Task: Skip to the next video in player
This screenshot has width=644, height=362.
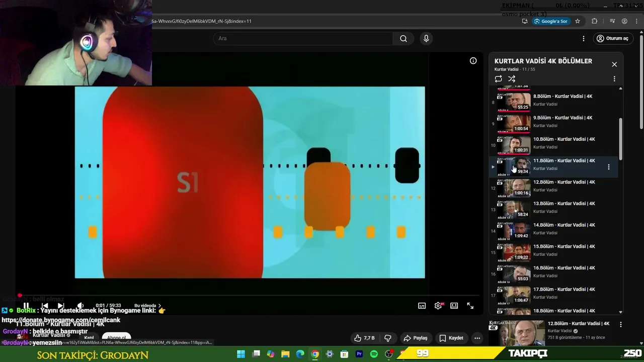Action: pyautogui.click(x=61, y=305)
